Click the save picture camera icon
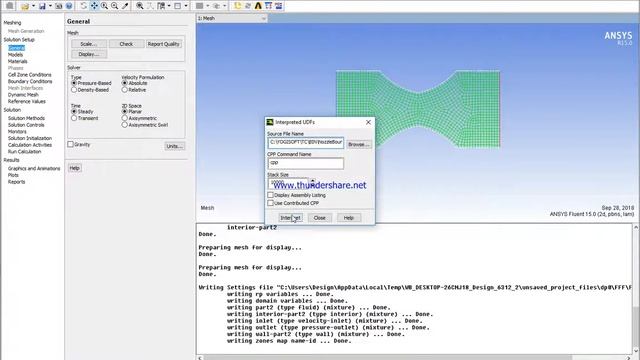 tap(59, 6)
